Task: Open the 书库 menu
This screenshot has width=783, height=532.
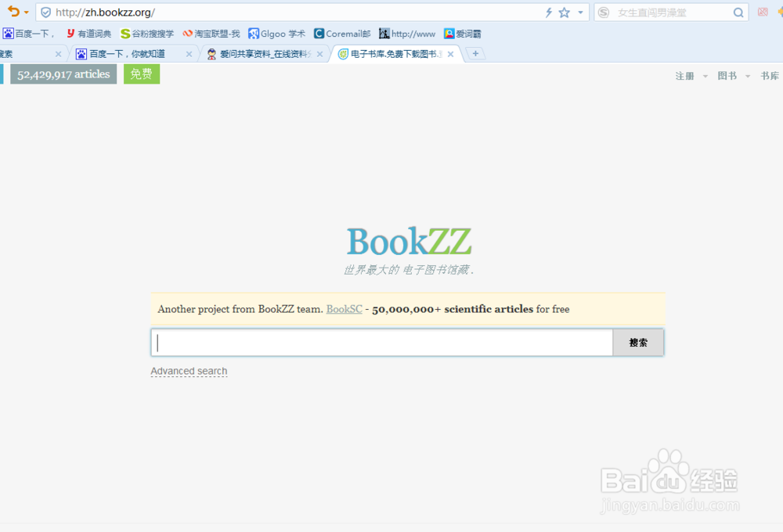Action: [770, 76]
